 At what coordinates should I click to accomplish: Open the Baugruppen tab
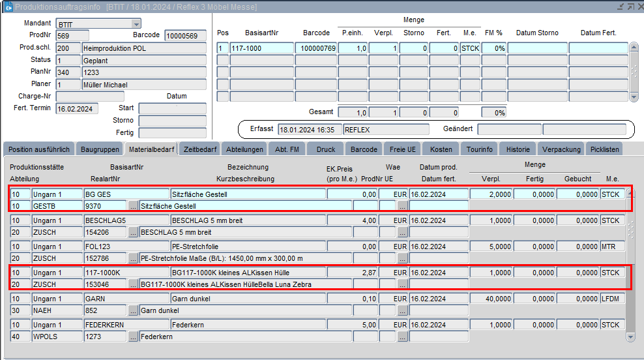[100, 149]
